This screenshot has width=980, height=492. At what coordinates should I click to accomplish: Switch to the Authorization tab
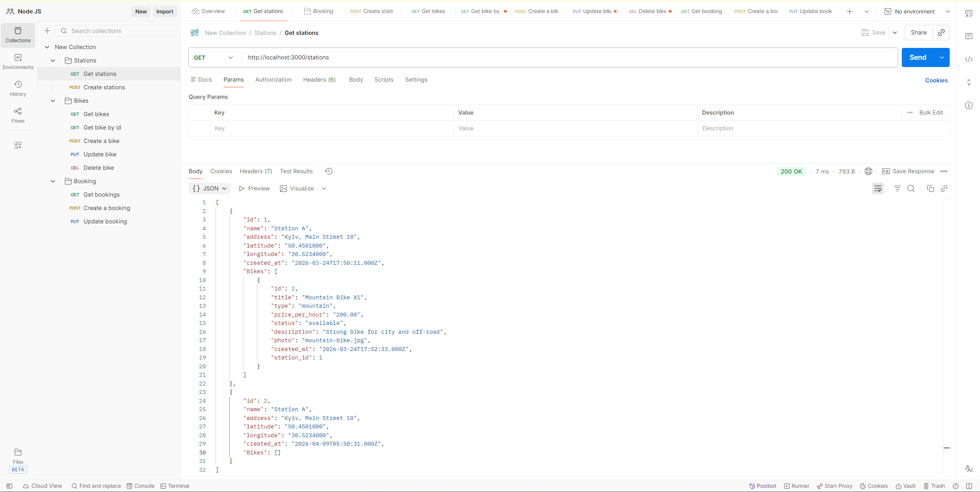tap(273, 80)
